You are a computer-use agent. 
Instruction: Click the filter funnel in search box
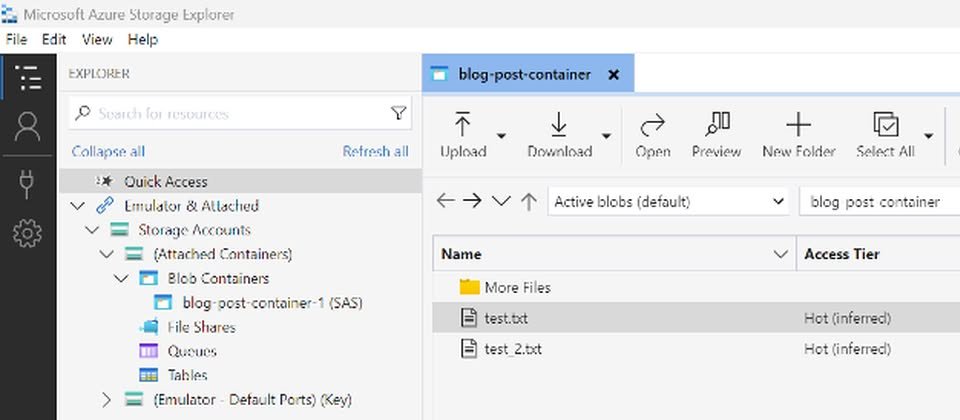(398, 113)
